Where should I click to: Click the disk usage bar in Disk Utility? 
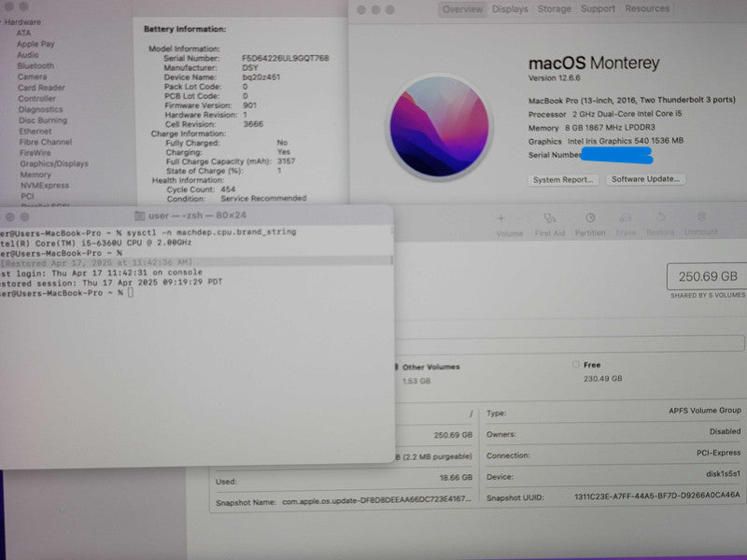pos(570,343)
